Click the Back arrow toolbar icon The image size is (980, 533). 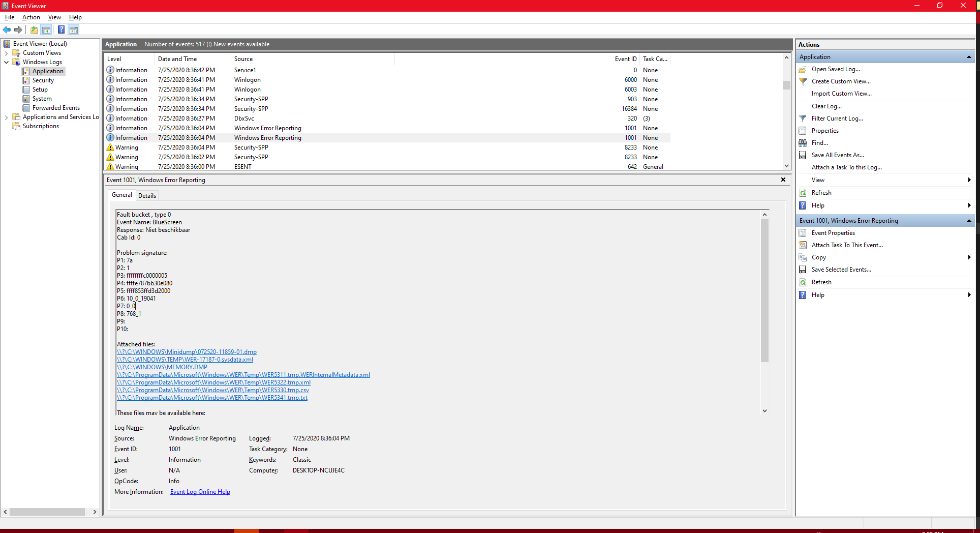[x=7, y=29]
